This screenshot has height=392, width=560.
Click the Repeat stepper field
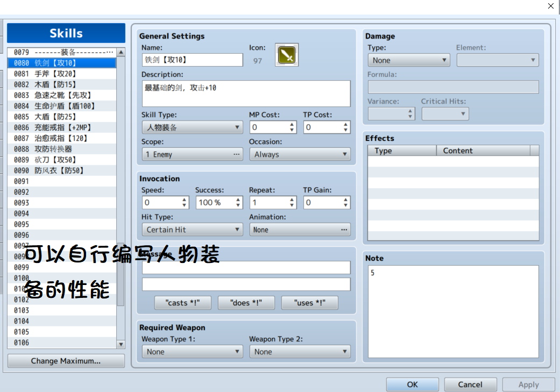(273, 202)
